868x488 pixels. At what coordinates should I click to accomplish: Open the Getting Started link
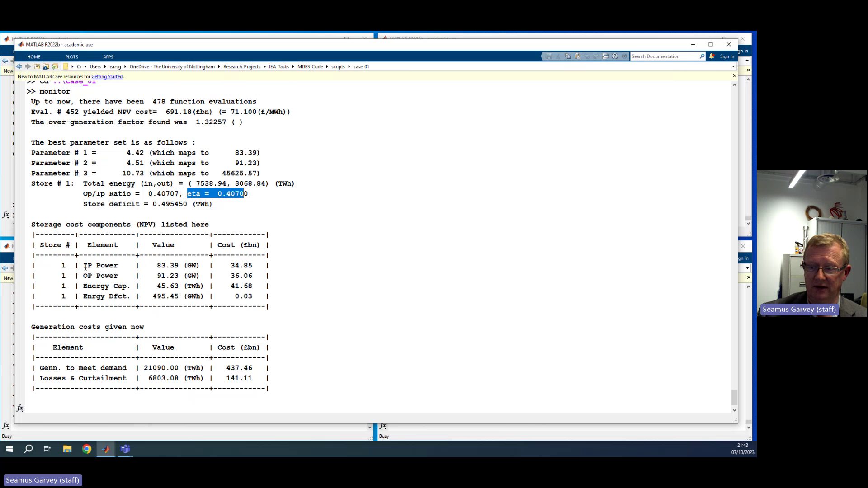coord(107,76)
